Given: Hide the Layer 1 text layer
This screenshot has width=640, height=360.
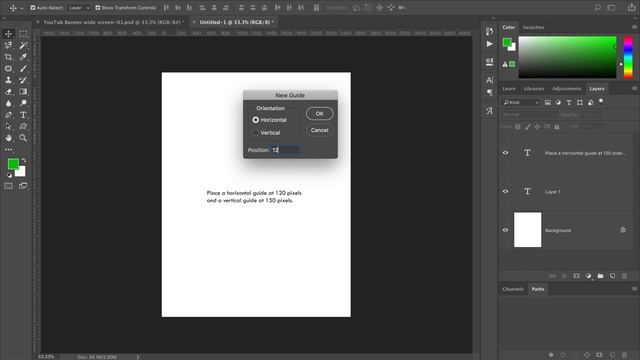Looking at the screenshot, I should [x=505, y=191].
